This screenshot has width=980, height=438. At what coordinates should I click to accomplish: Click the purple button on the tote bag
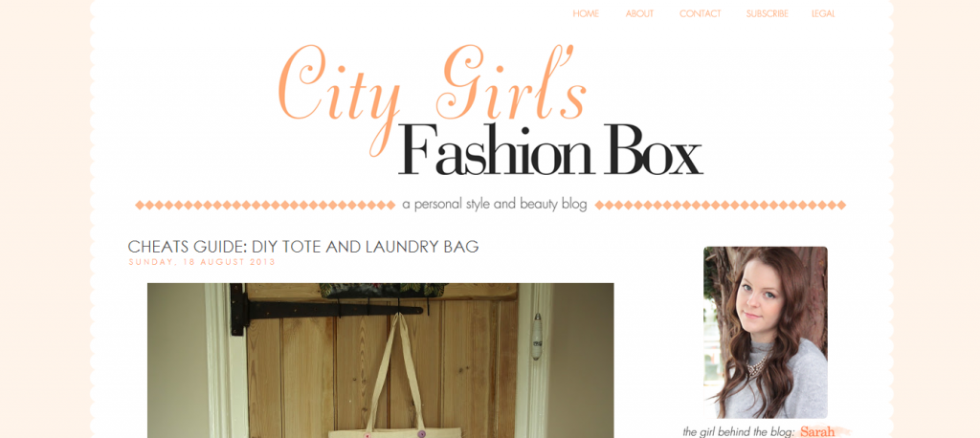coord(421,433)
